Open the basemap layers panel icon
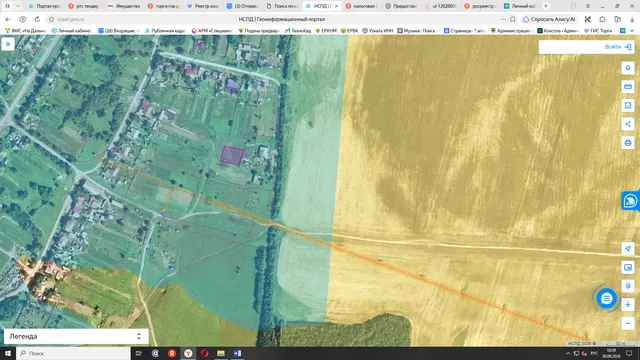The width and height of the screenshot is (640, 360). pyautogui.click(x=628, y=267)
